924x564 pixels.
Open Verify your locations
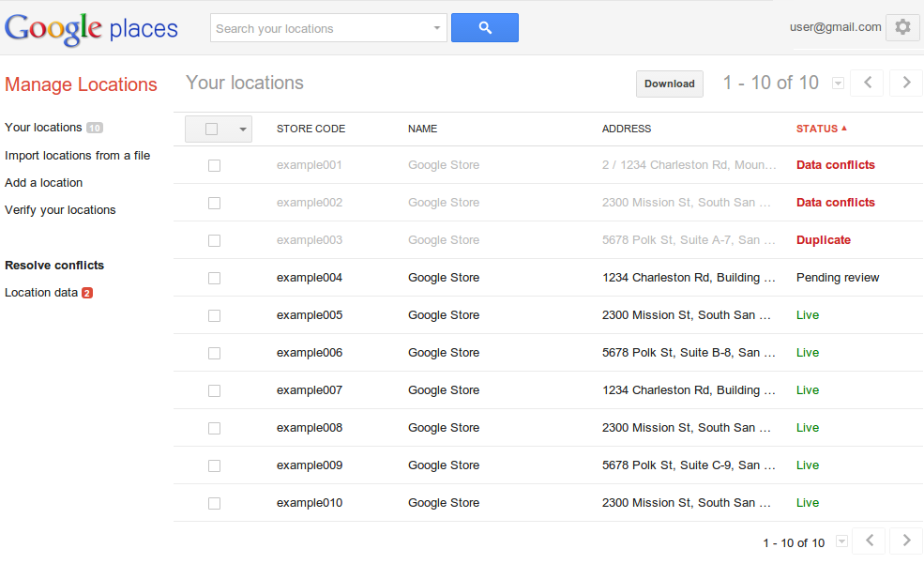(60, 210)
